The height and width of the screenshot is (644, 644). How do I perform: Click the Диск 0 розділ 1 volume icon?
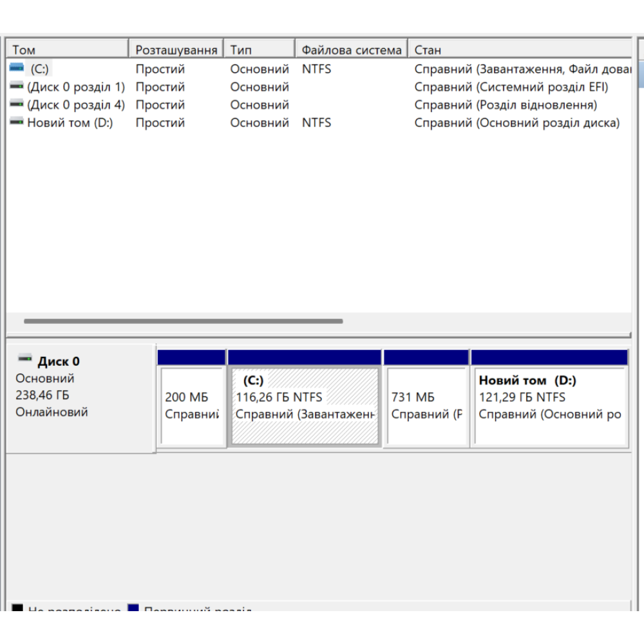tap(17, 86)
